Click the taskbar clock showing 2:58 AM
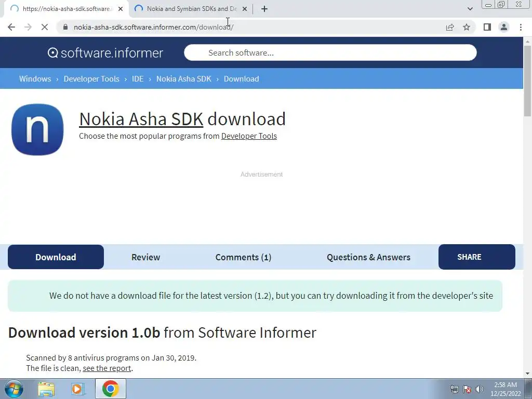Screen dimensions: 532x399 [x=506, y=389]
